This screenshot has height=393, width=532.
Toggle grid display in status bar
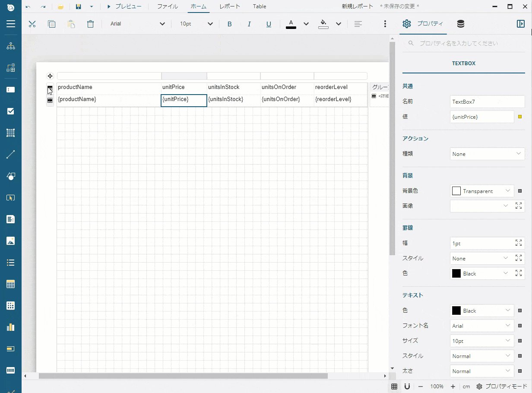click(394, 387)
